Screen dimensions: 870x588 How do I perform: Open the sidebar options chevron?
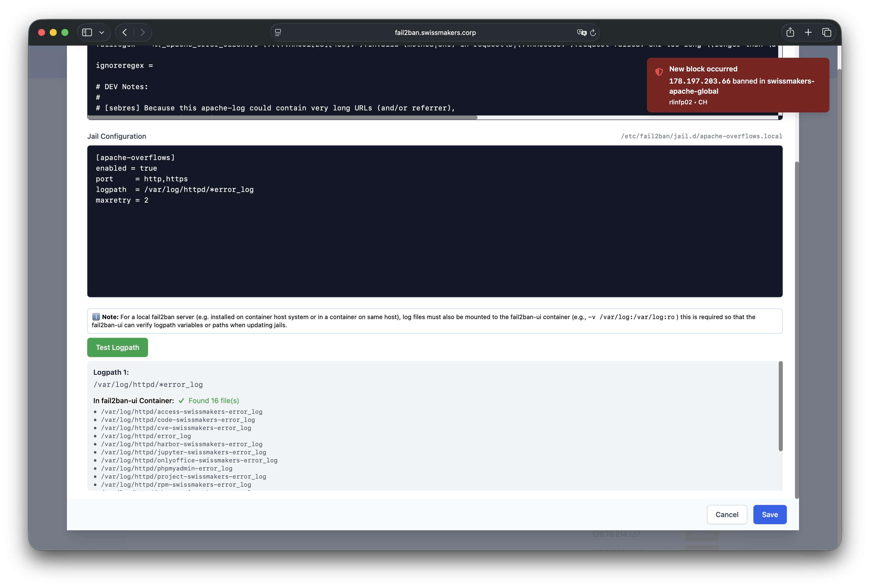pos(102,32)
